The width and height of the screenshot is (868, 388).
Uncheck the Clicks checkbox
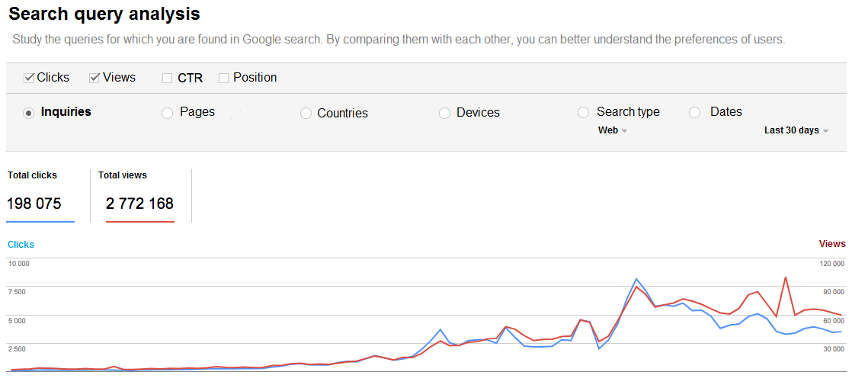[x=29, y=78]
